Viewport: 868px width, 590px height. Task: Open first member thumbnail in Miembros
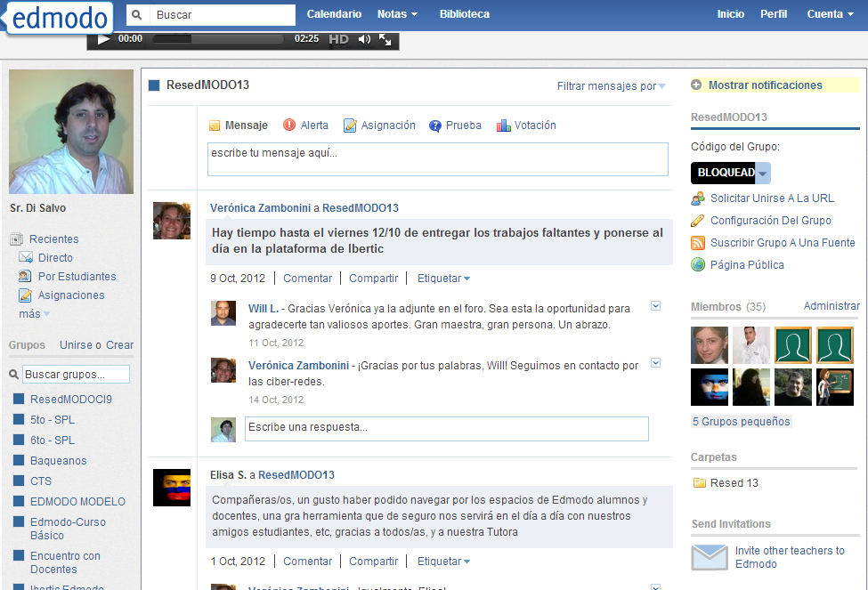pos(710,345)
